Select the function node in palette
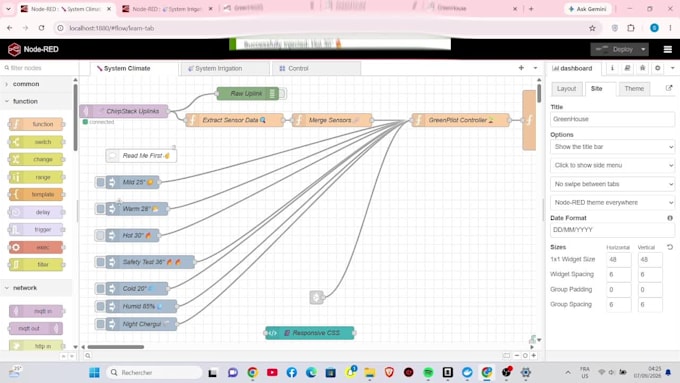Viewport: 680px width, 383px height. [36, 124]
